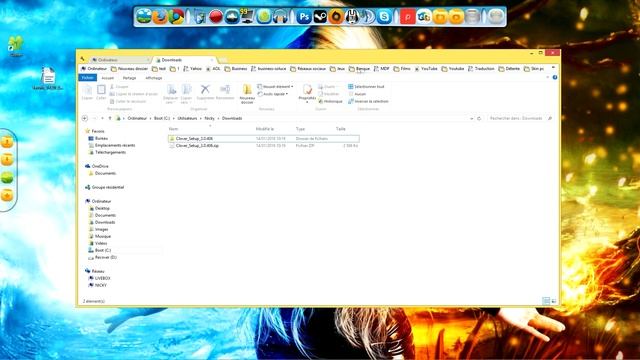This screenshot has width=640, height=360.
Task: Select Bureau under Favoris
Action: pos(98,138)
